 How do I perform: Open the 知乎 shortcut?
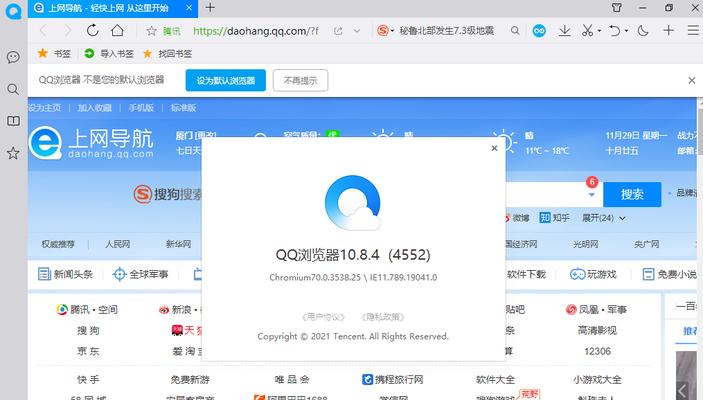click(x=554, y=218)
